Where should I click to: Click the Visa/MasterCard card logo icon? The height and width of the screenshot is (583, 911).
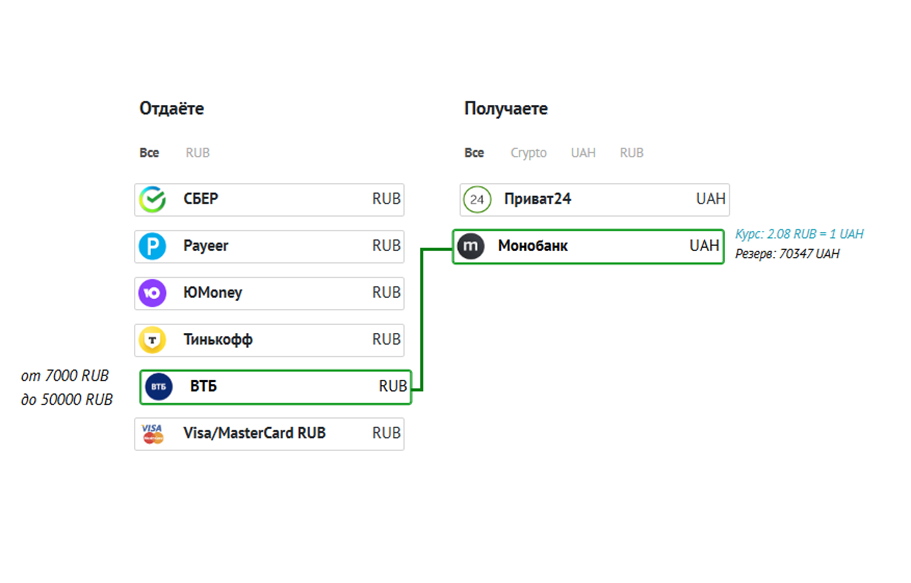152,433
